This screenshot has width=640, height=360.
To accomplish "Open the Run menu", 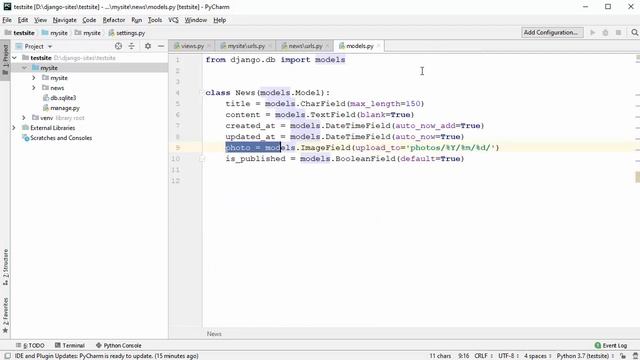I will point(136,20).
